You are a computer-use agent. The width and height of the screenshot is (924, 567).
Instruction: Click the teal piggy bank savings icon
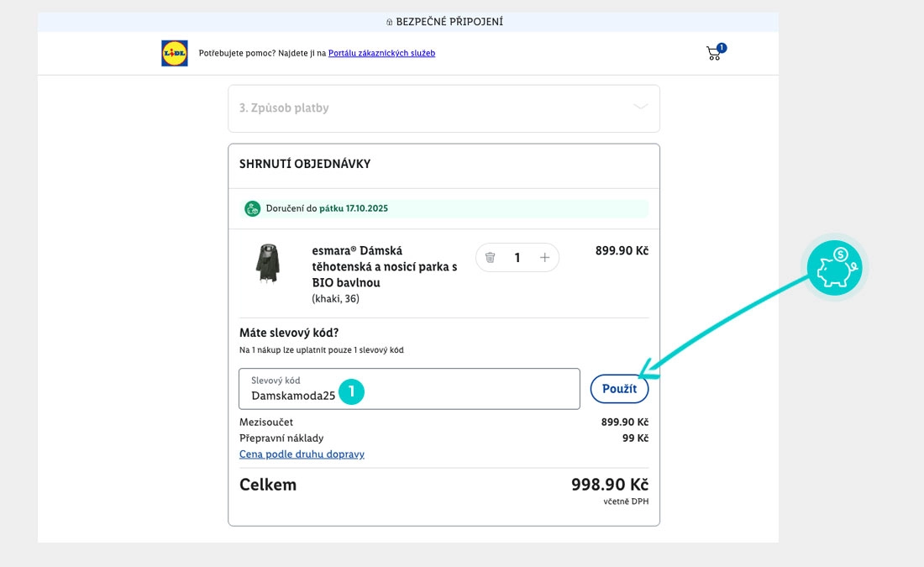tap(834, 269)
